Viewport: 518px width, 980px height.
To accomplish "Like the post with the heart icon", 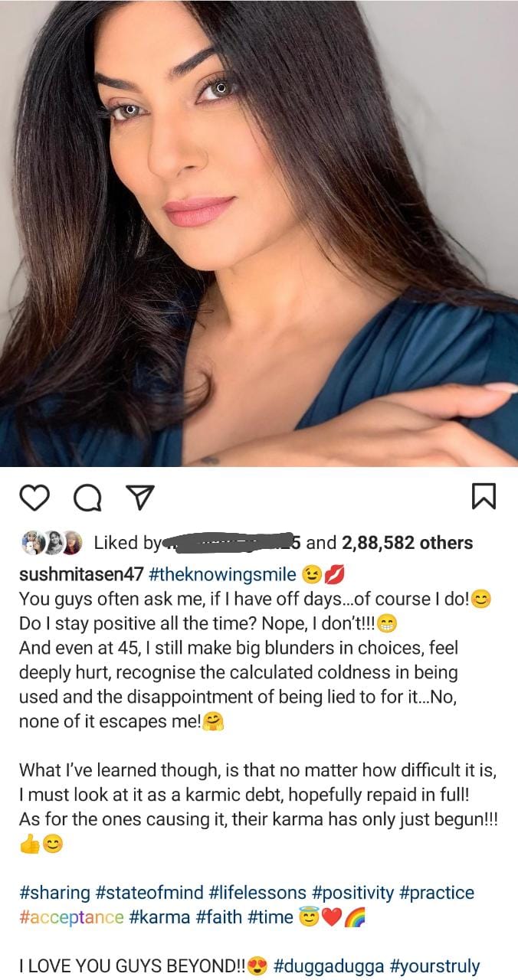I will (34, 498).
